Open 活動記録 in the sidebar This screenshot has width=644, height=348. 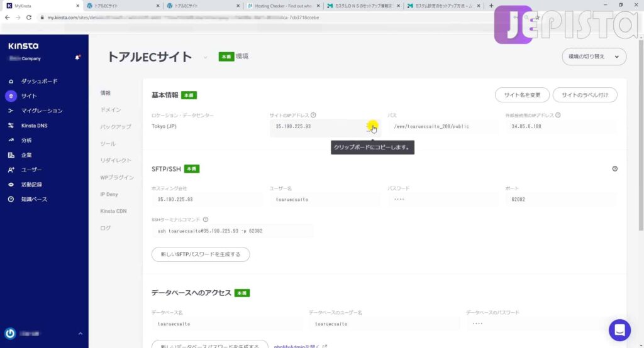point(31,185)
